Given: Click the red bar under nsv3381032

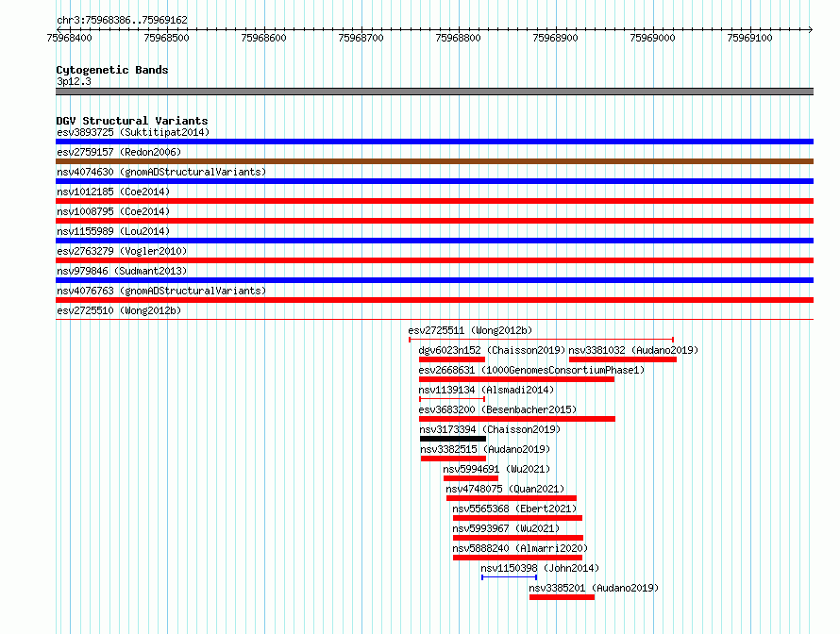Looking at the screenshot, I should point(623,359).
